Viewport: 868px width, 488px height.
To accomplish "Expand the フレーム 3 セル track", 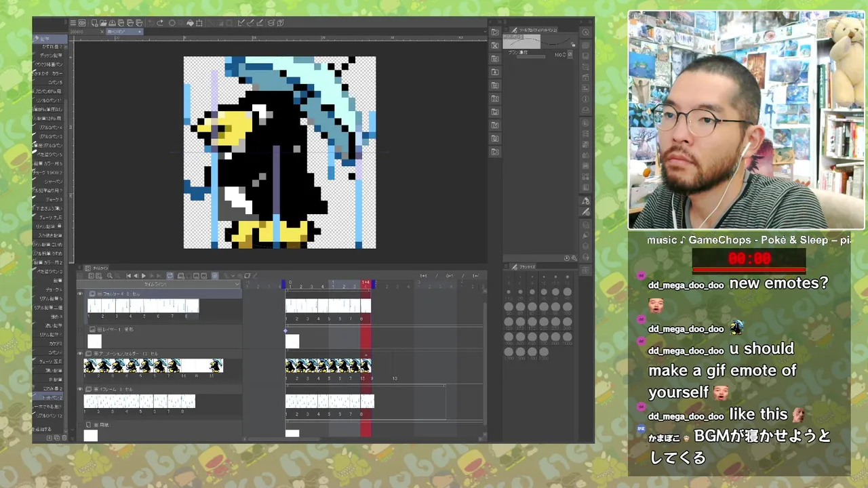I will pyautogui.click(x=96, y=389).
